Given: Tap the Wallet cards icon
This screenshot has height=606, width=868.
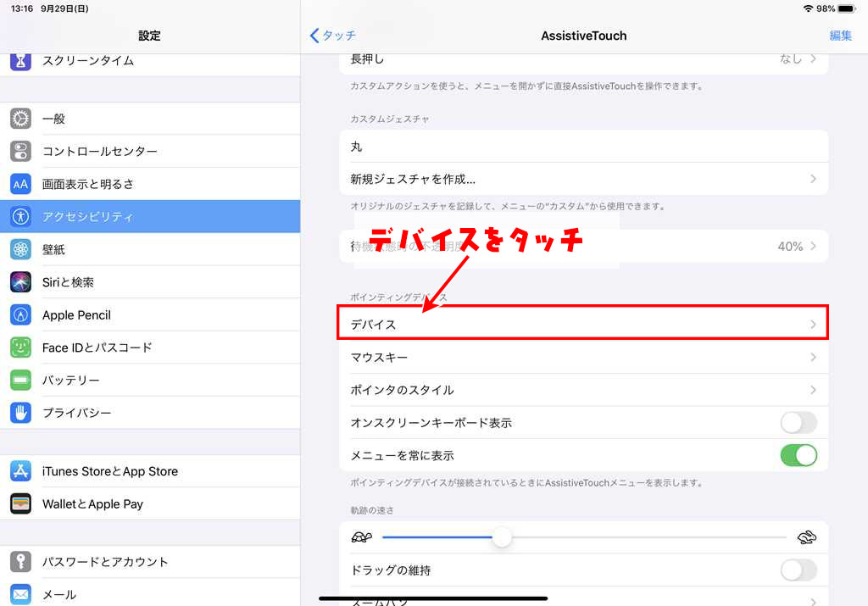Looking at the screenshot, I should 20,503.
